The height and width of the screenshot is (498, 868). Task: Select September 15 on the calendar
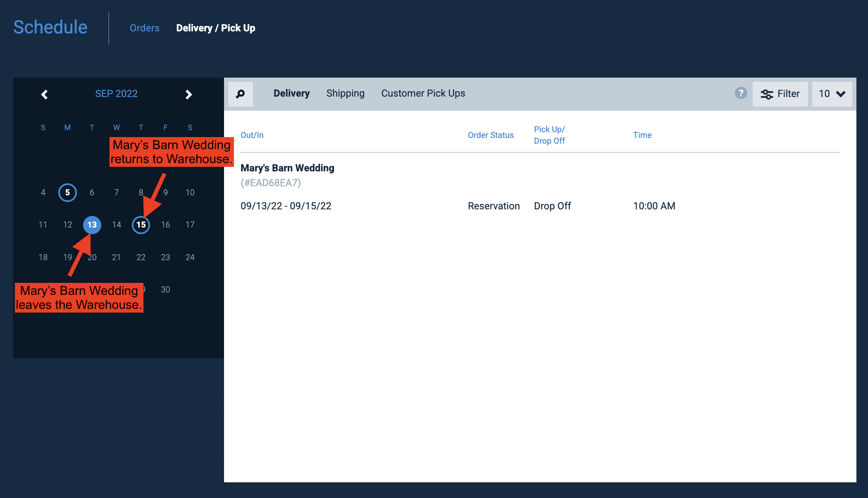coord(141,225)
